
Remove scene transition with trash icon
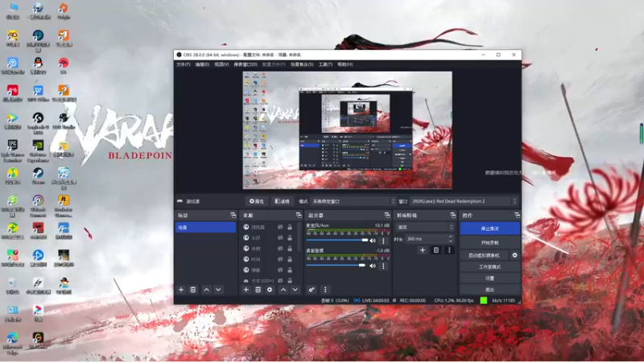[x=436, y=250]
